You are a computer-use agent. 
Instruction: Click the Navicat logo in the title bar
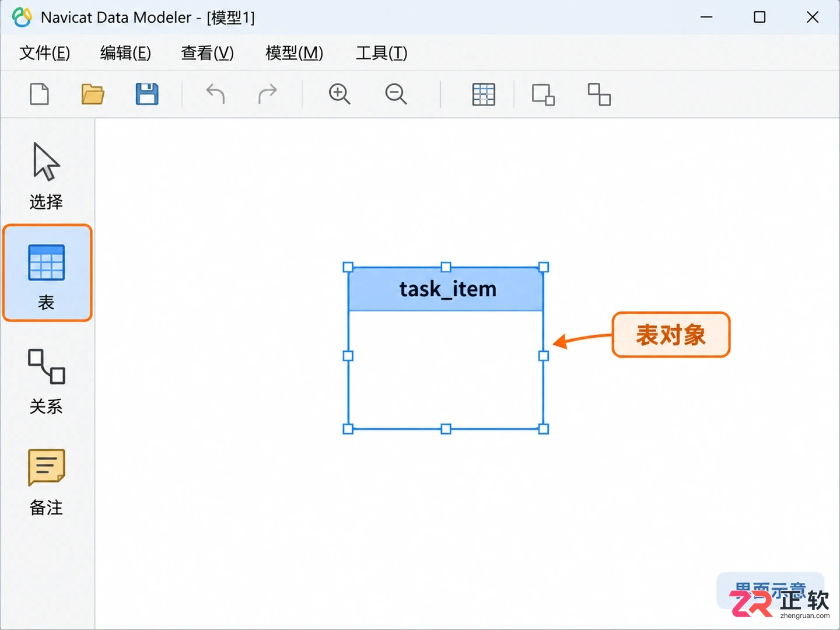click(22, 17)
